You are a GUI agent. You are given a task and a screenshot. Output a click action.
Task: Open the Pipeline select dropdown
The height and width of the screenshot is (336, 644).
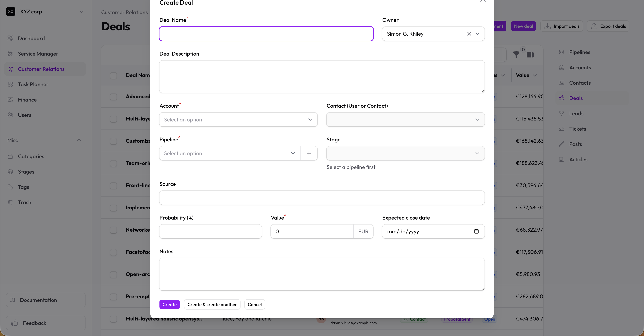point(230,153)
